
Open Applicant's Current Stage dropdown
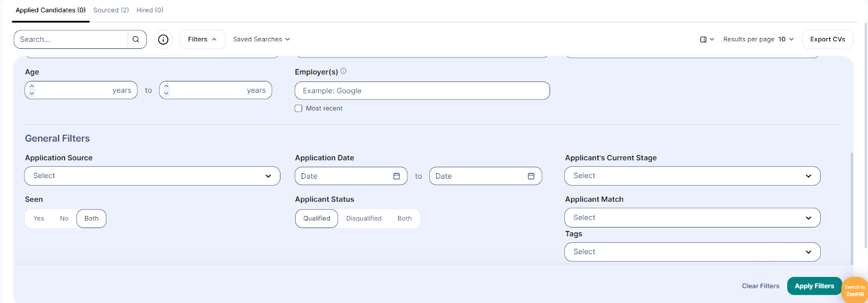pyautogui.click(x=692, y=176)
